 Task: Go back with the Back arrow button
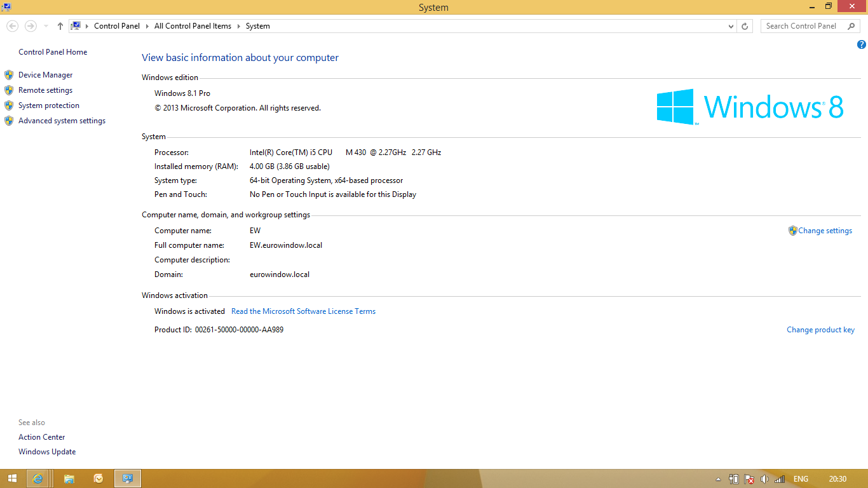click(x=12, y=26)
